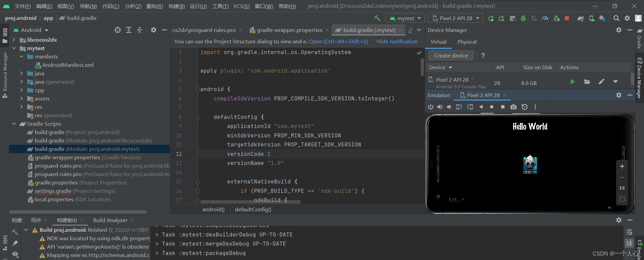Open the Pixel 2 API 28 device dropdown
Image resolution: width=644 pixels, height=260 pixels.
[456, 18]
